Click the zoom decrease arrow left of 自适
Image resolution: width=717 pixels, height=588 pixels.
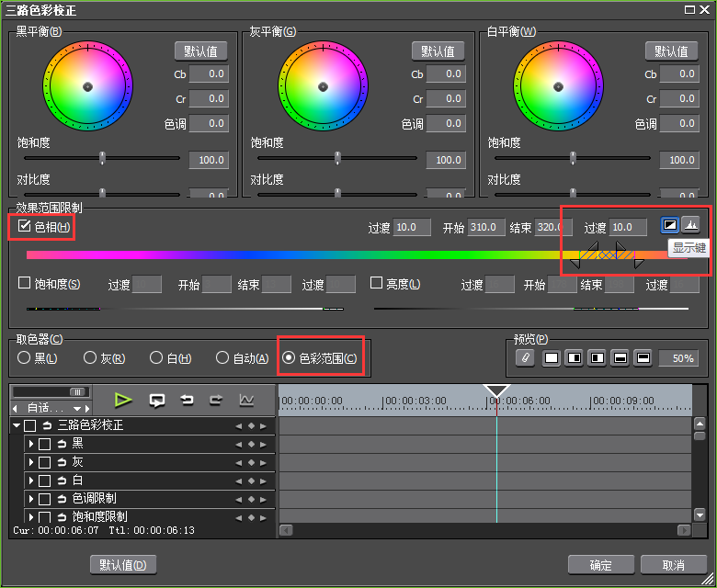[x=15, y=409]
